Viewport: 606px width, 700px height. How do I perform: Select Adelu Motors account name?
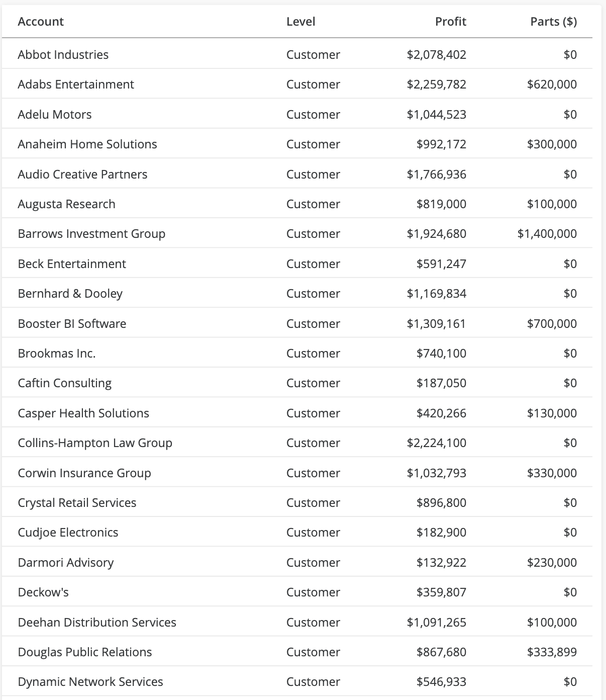click(55, 115)
